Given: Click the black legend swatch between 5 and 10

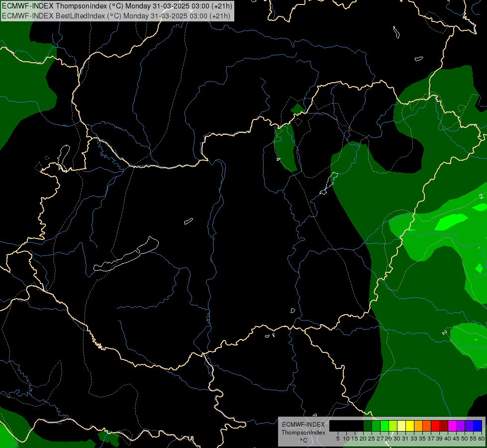Looking at the screenshot, I should (342, 426).
